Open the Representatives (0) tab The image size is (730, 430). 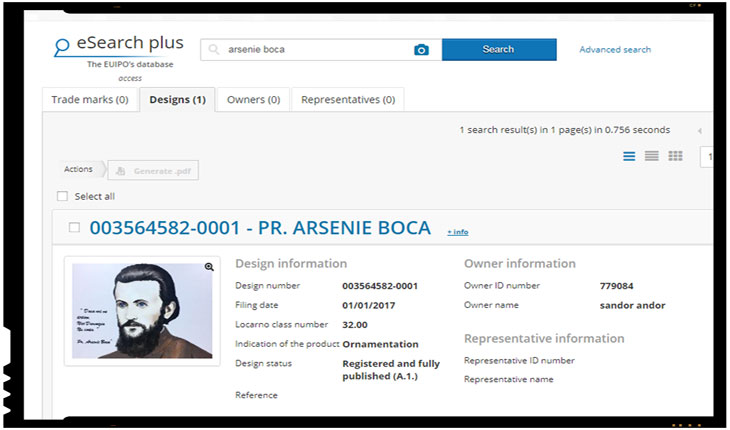(x=347, y=100)
